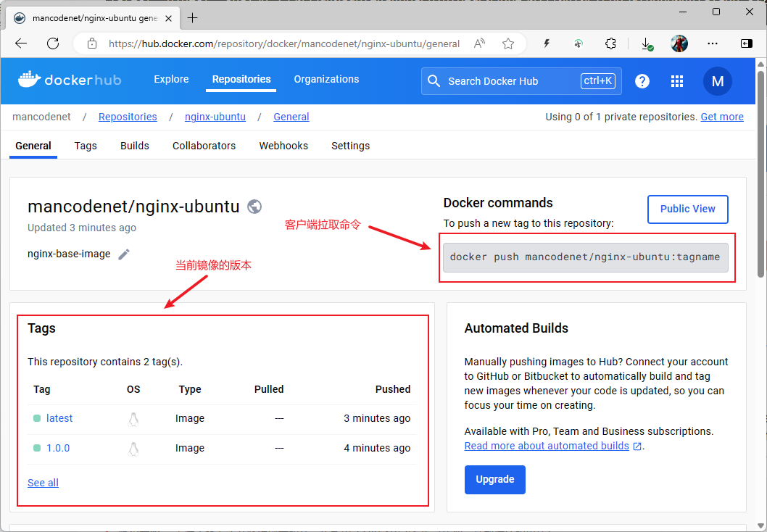
Task: Edit the nginx-base-image description pencil
Action: click(x=125, y=254)
